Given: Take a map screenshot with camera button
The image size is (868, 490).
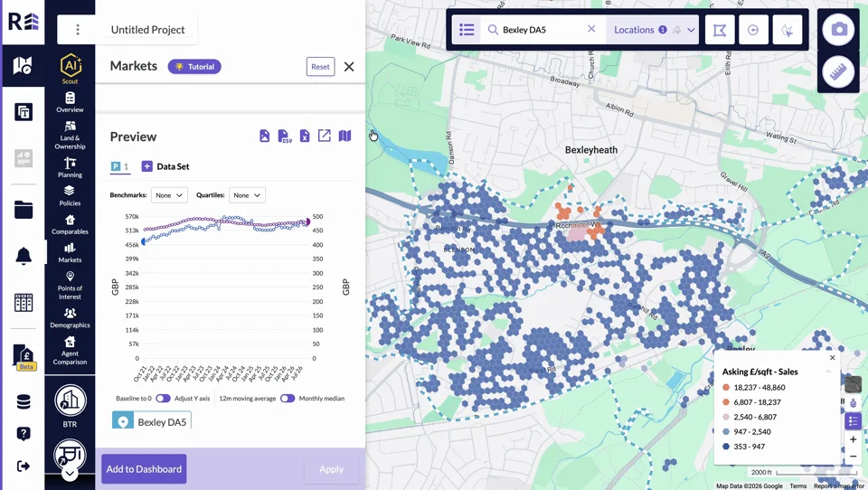Looking at the screenshot, I should pyautogui.click(x=839, y=29).
